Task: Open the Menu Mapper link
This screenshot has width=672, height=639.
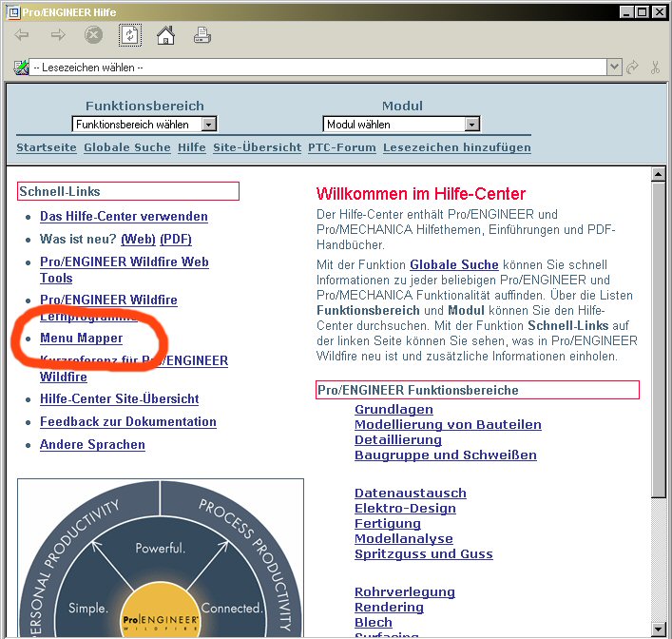Action: point(82,338)
